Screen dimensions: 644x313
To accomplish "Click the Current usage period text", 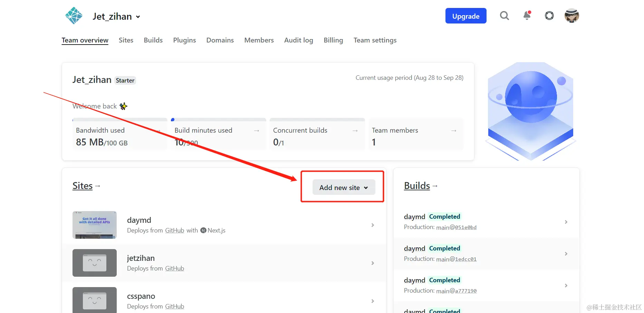I will [410, 78].
